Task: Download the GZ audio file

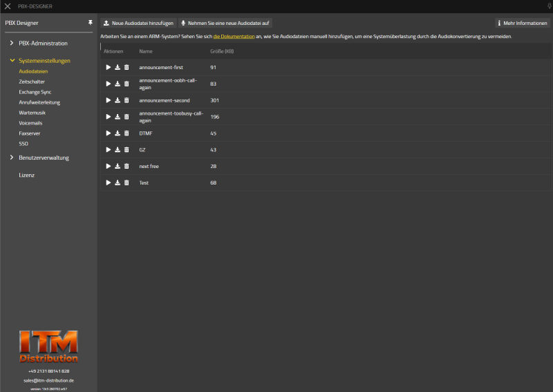Action: point(118,149)
